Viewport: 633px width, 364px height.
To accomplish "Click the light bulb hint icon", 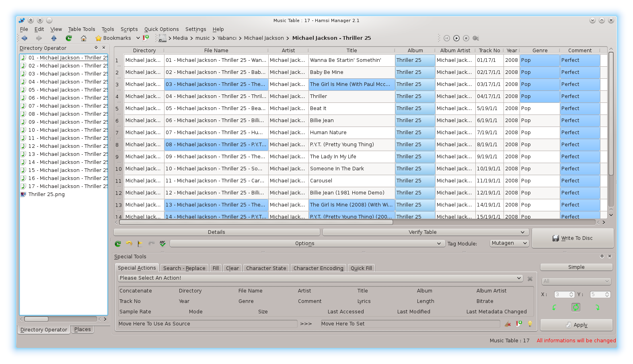I will [530, 324].
